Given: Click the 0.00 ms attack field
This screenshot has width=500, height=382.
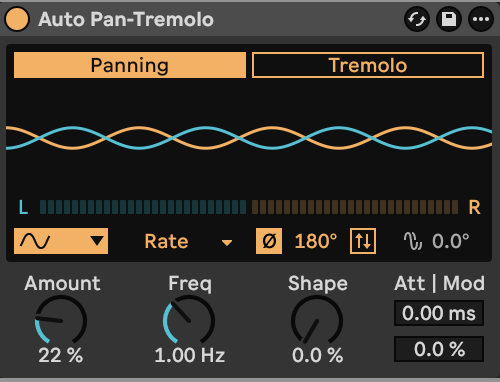Looking at the screenshot, I should [x=439, y=313].
